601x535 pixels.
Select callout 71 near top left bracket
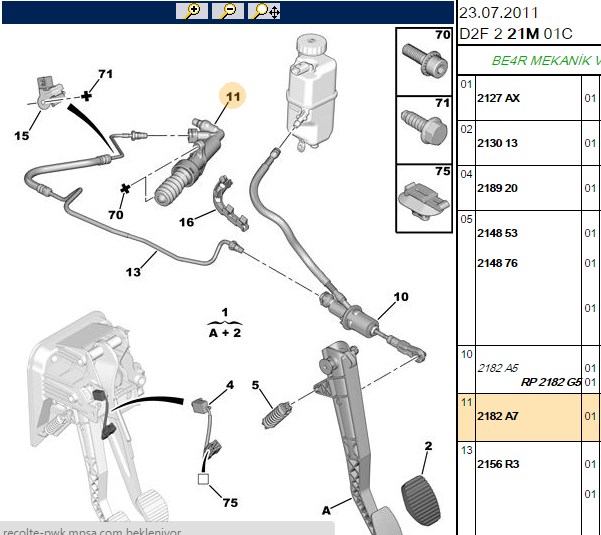(x=105, y=74)
